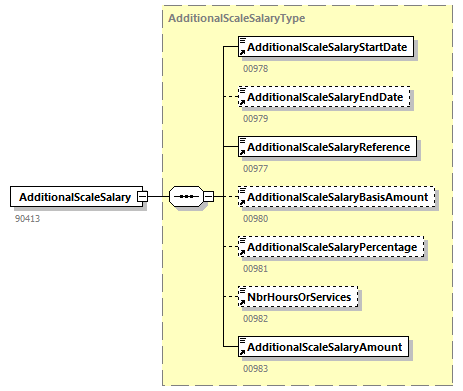
Task: Click the reference arrow icon on AdditionalScaleSalaryReference
Action: [242, 152]
